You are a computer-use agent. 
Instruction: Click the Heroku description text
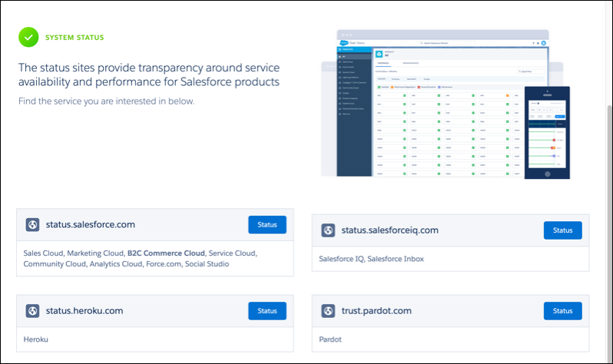click(36, 339)
